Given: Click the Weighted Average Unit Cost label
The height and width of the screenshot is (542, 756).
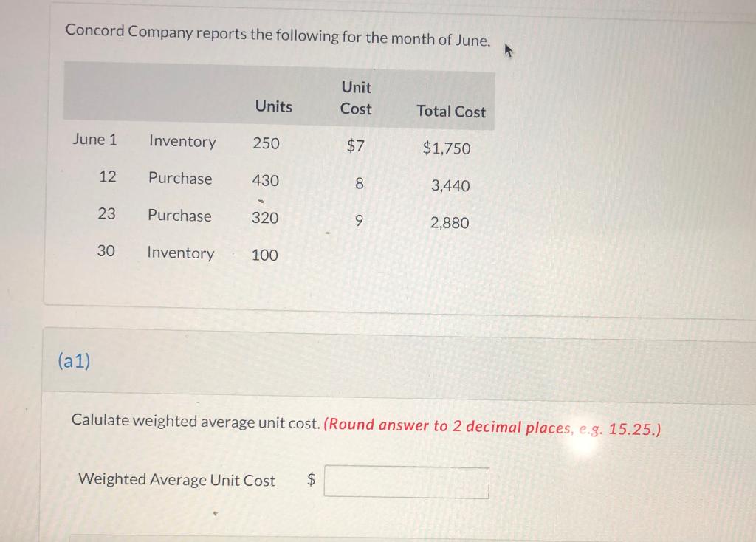Looking at the screenshot, I should (x=176, y=479).
